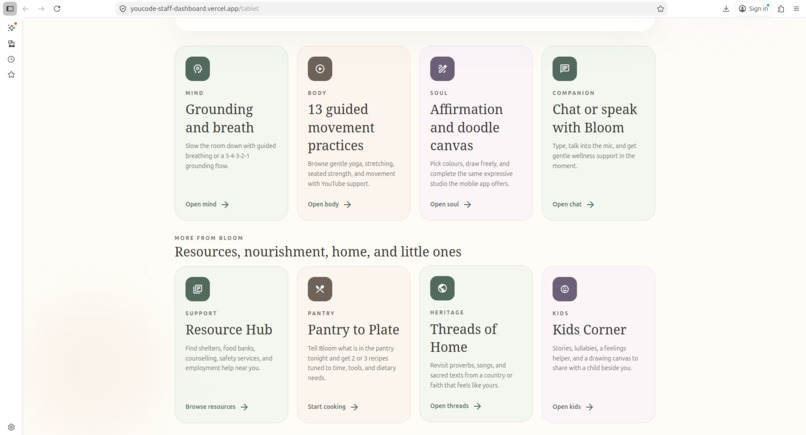The image size is (806, 435).
Task: Click the Chat or speak with Bloom heading
Action: click(595, 118)
